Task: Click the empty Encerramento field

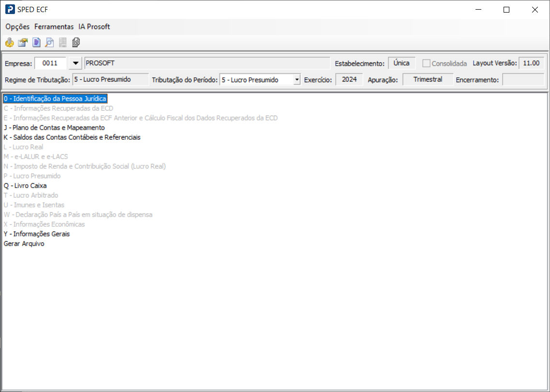Action: coord(523,80)
